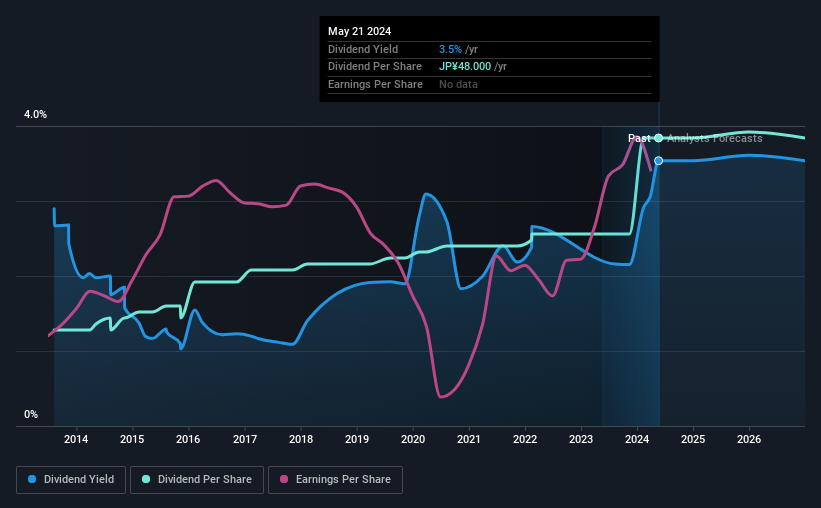
Task: Click the blue Dividend Yield legend dot
Action: [x=32, y=479]
